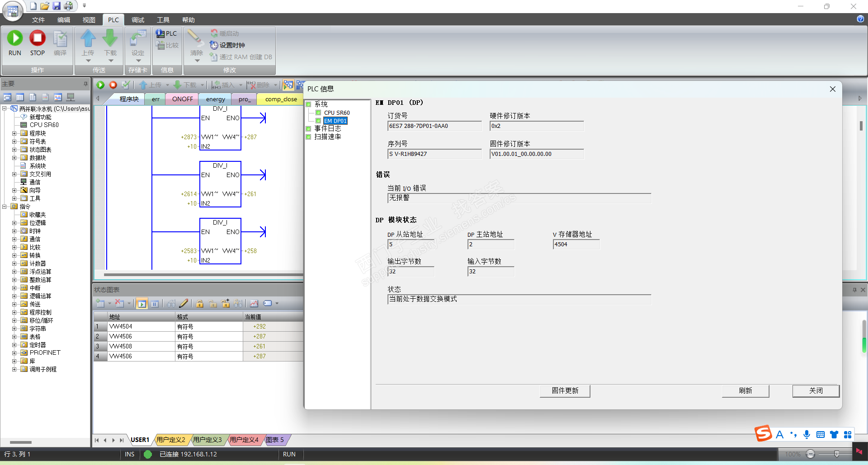Click the 关闭 button in PLC 信息
The image size is (868, 465).
point(816,391)
